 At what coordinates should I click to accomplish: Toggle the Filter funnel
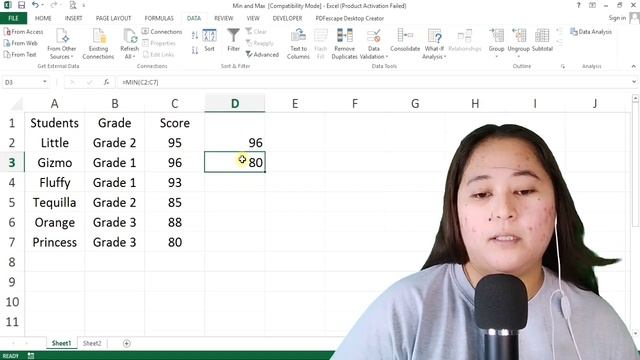pos(233,40)
